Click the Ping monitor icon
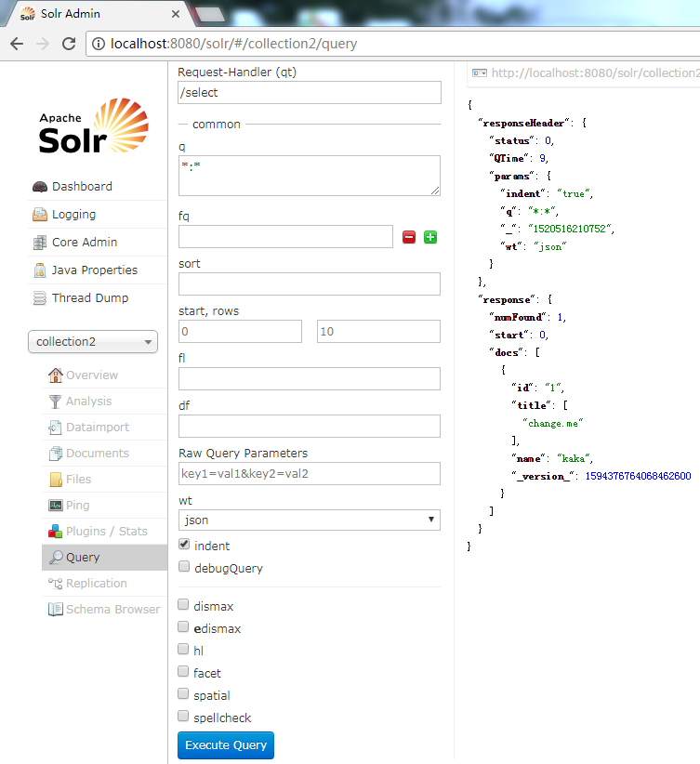 point(56,506)
